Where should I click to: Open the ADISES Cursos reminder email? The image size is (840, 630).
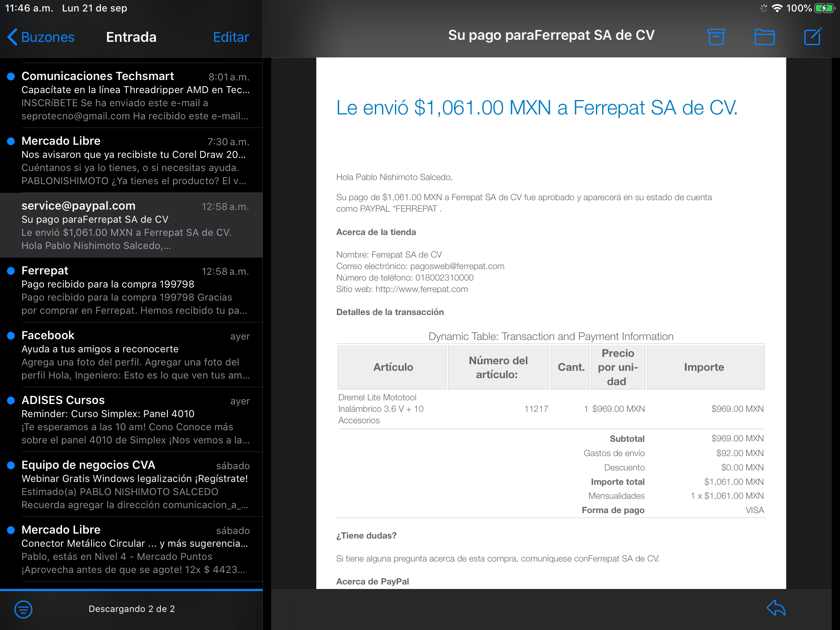[x=131, y=420]
